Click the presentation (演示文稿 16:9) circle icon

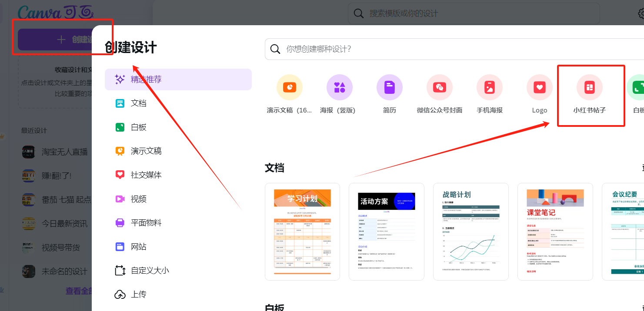tap(290, 87)
